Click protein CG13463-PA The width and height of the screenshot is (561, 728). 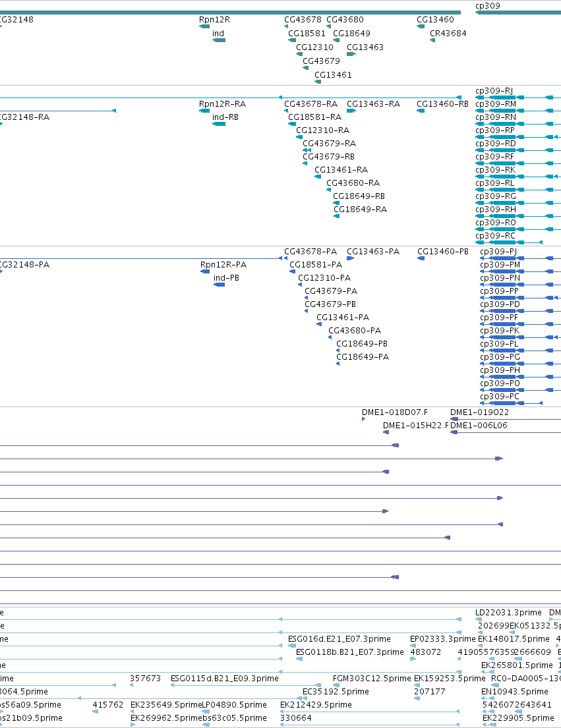click(373, 252)
